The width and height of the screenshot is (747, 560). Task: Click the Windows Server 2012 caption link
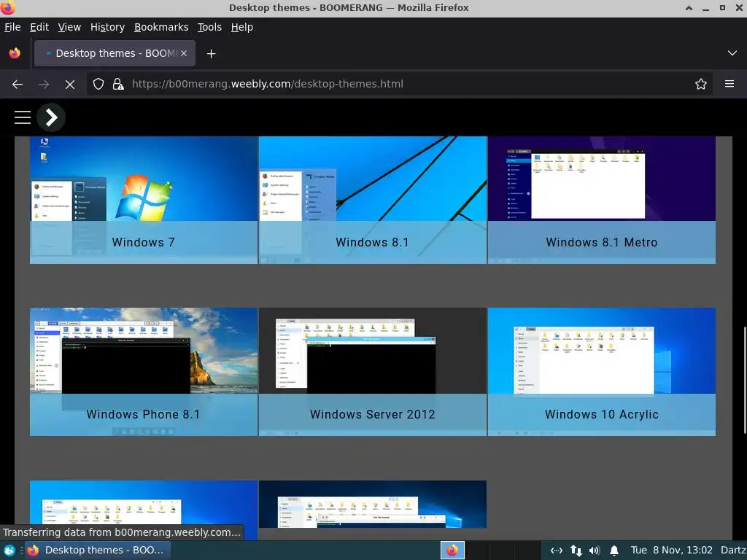(x=373, y=414)
